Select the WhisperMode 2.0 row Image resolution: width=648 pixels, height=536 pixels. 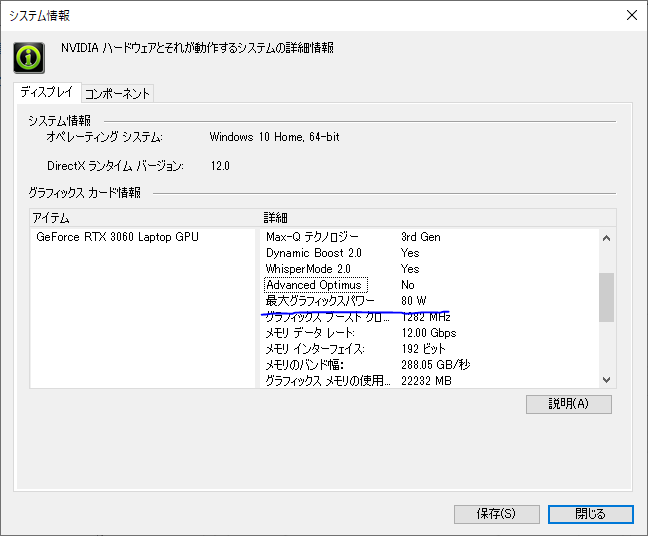(430, 269)
